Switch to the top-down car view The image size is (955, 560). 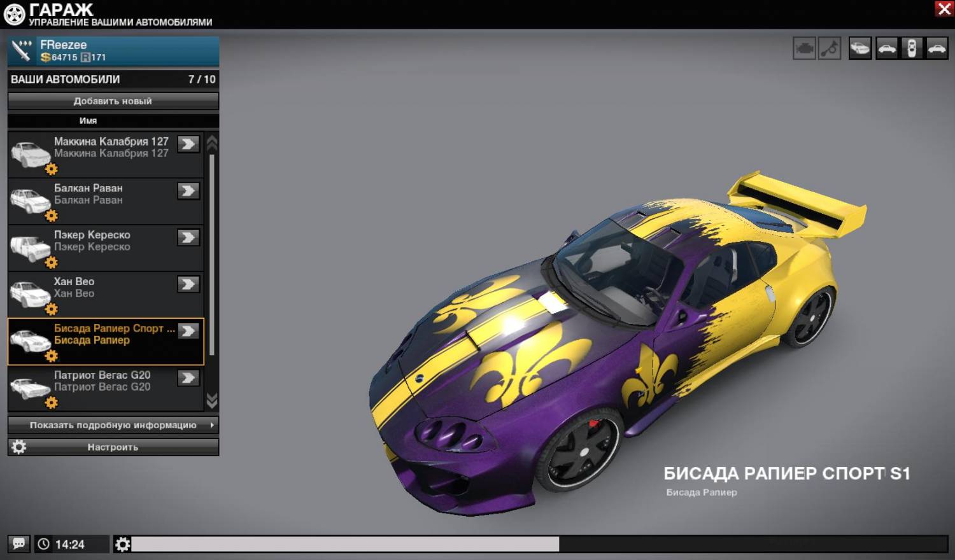[912, 48]
